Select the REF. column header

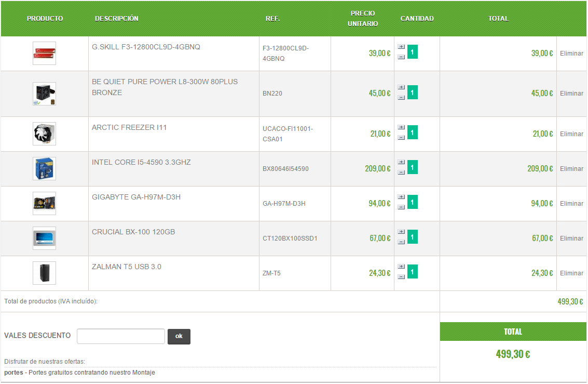[x=273, y=18]
